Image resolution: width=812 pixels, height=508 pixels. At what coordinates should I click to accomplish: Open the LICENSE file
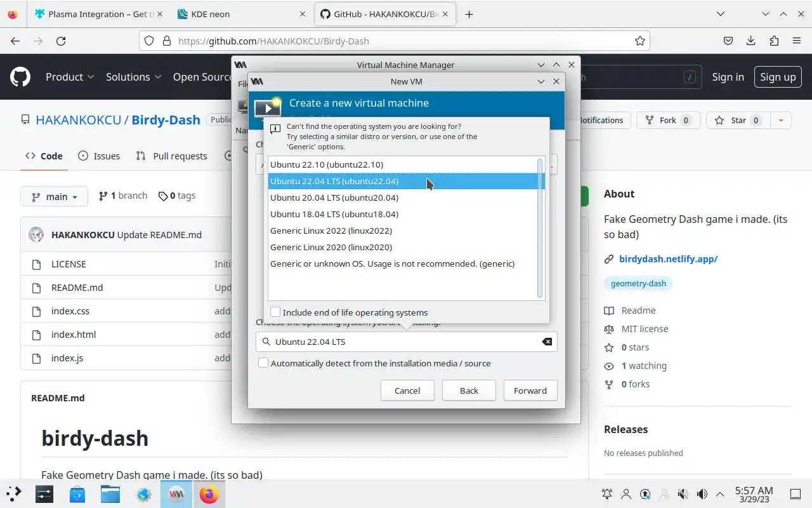pos(69,264)
